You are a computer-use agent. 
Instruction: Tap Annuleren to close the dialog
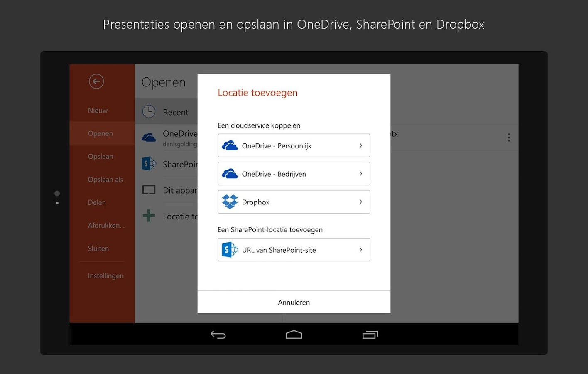coord(294,302)
